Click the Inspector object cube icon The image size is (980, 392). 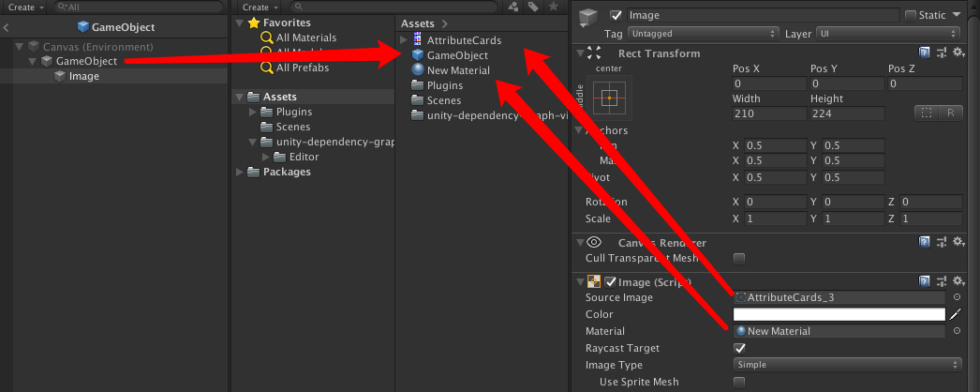588,18
